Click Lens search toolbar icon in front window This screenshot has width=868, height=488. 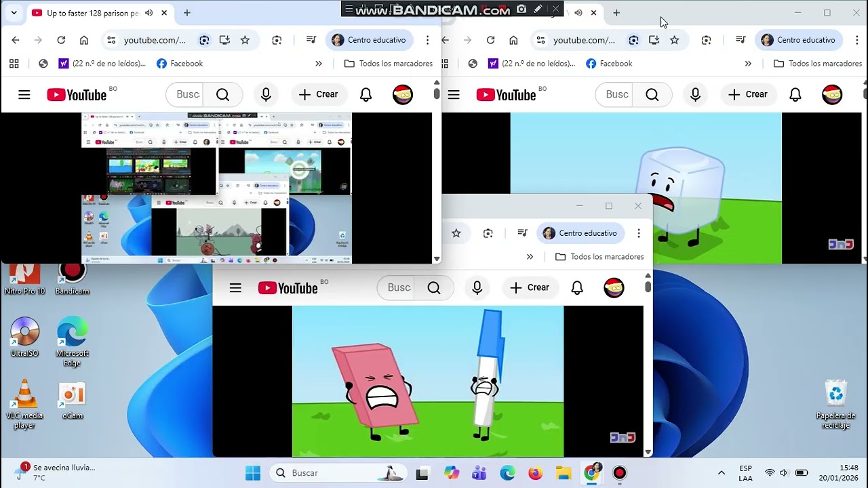coord(488,233)
